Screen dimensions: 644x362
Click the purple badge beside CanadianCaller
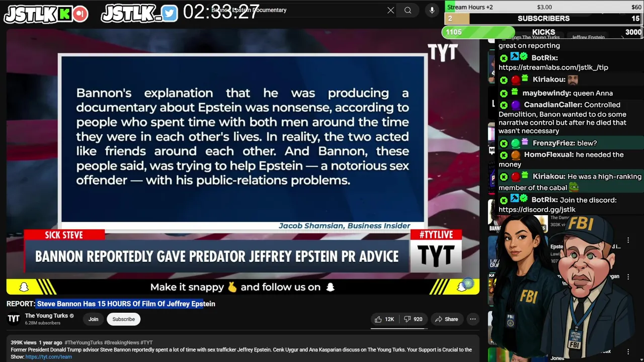pyautogui.click(x=515, y=105)
